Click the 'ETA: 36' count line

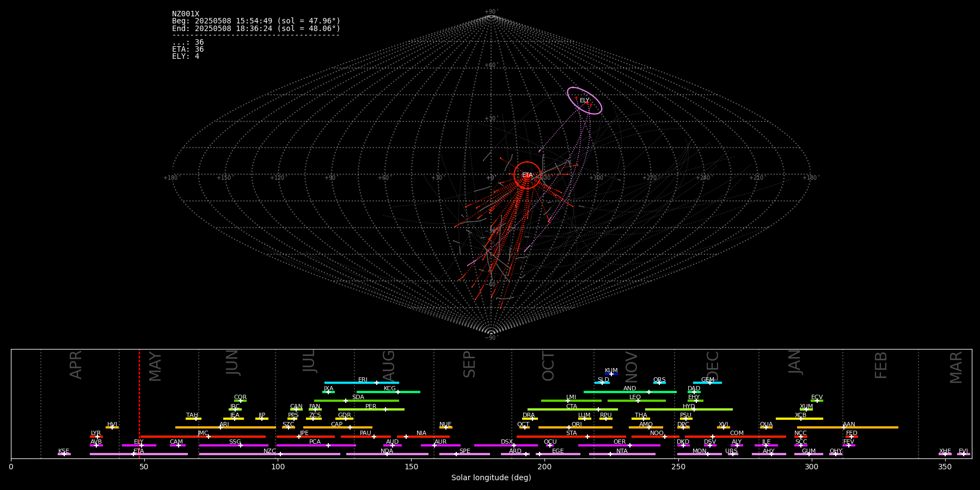tap(188, 50)
